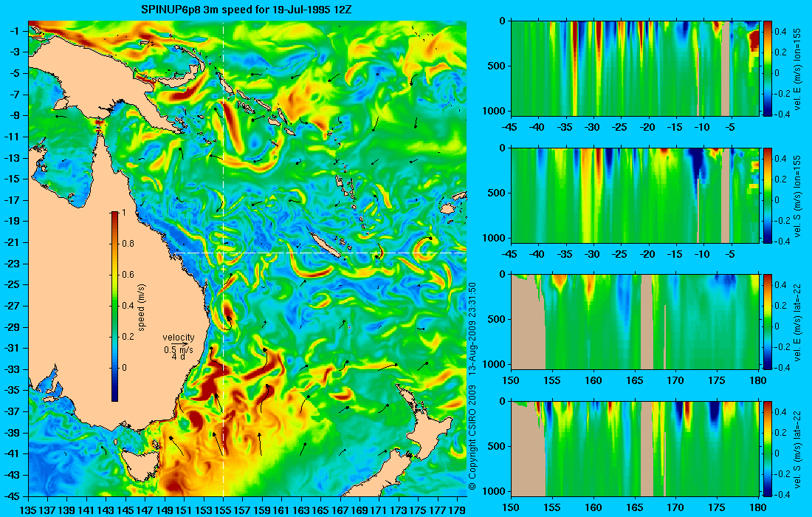Image resolution: width=812 pixels, height=517 pixels.
Task: Click the "4 d" legend text
Action: pyautogui.click(x=179, y=357)
